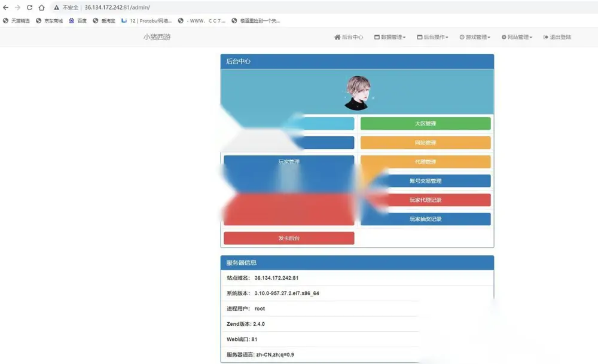Click the 退出登陆 logout link
The height and width of the screenshot is (364, 598).
click(557, 37)
